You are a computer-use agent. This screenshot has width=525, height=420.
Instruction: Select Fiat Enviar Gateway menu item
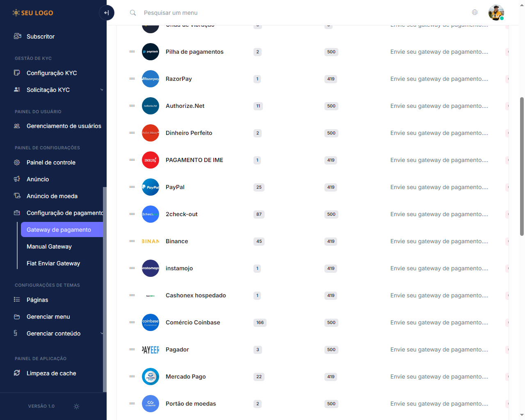53,263
